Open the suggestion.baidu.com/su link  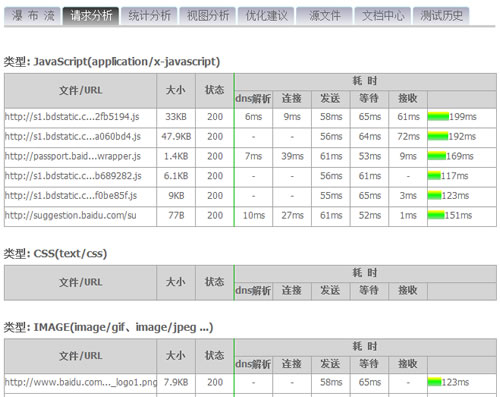coord(71,215)
